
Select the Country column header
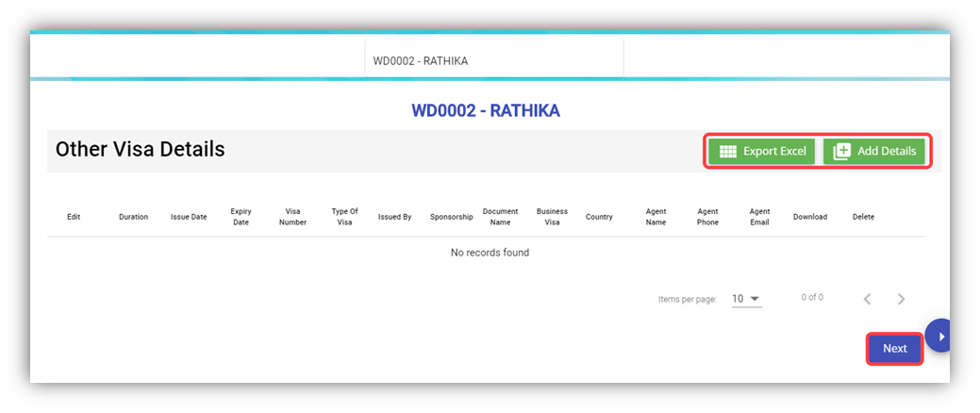(599, 217)
